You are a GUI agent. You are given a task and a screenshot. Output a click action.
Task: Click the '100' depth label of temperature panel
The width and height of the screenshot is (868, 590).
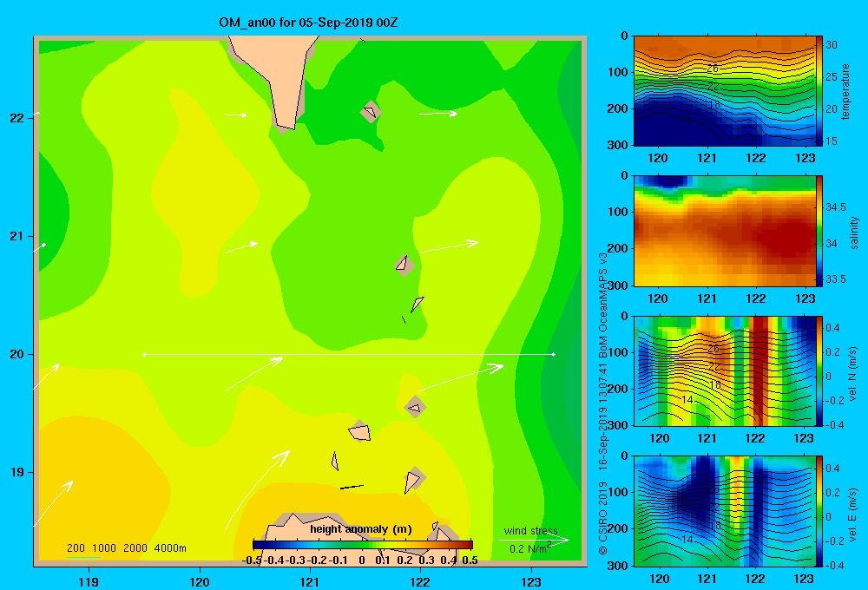[618, 73]
